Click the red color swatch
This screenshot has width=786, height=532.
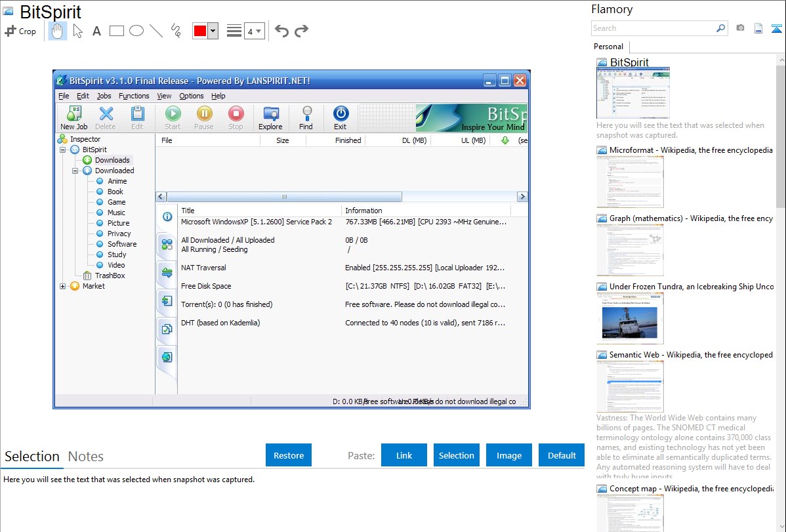200,31
